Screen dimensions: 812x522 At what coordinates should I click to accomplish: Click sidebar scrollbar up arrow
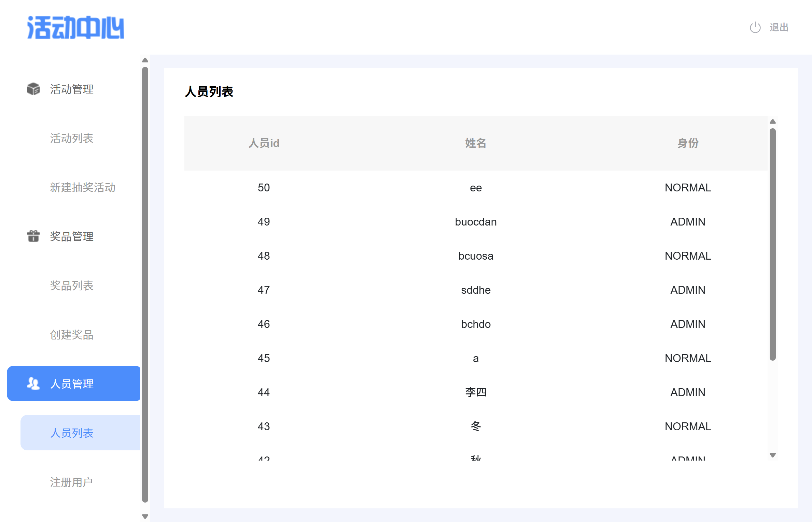145,60
